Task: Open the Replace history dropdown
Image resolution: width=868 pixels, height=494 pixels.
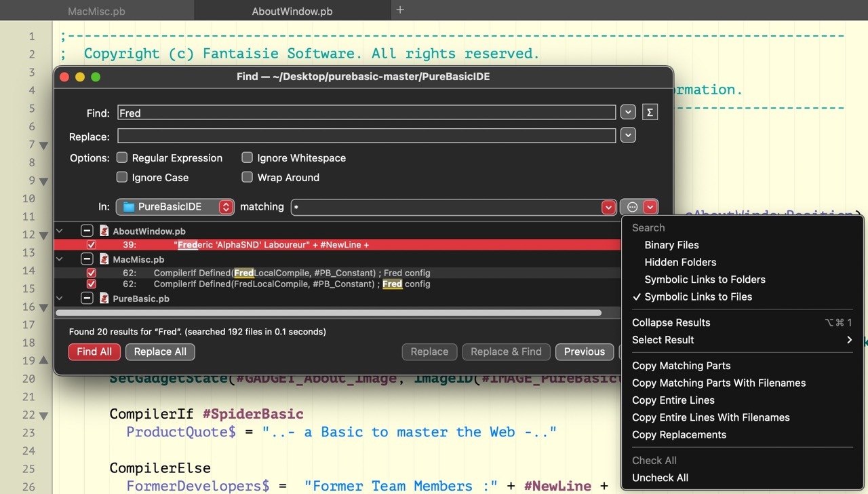Action: coord(628,136)
